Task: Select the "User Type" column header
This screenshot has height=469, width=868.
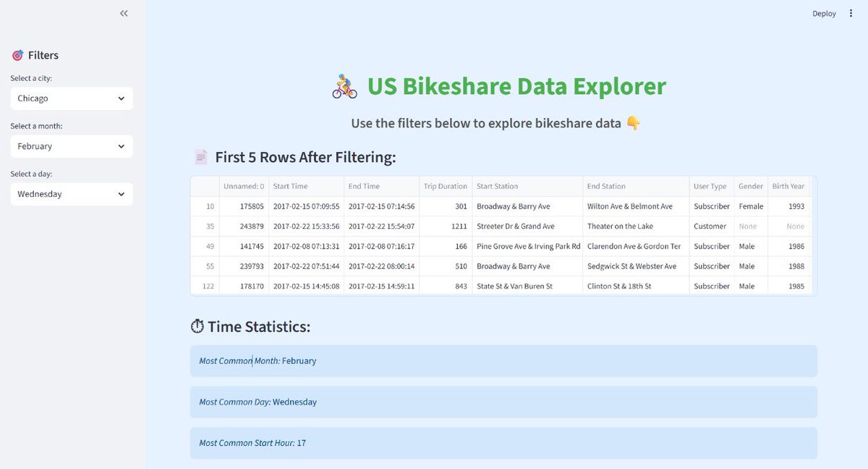Action: tap(710, 186)
